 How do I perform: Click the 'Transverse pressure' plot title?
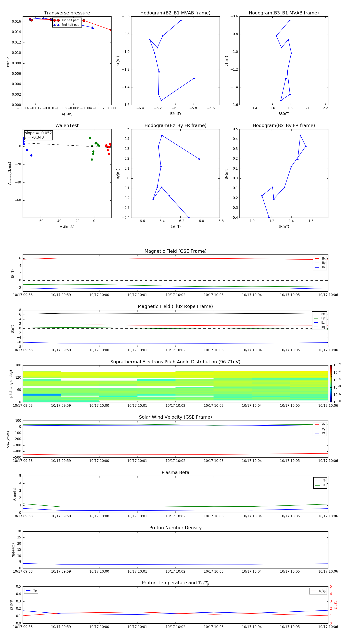(x=67, y=13)
